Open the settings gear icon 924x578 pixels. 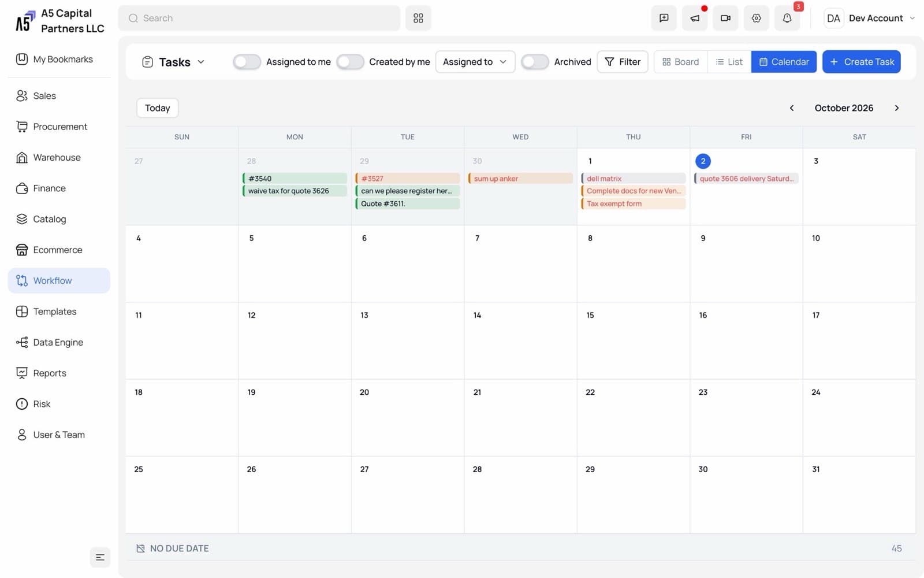(x=756, y=18)
